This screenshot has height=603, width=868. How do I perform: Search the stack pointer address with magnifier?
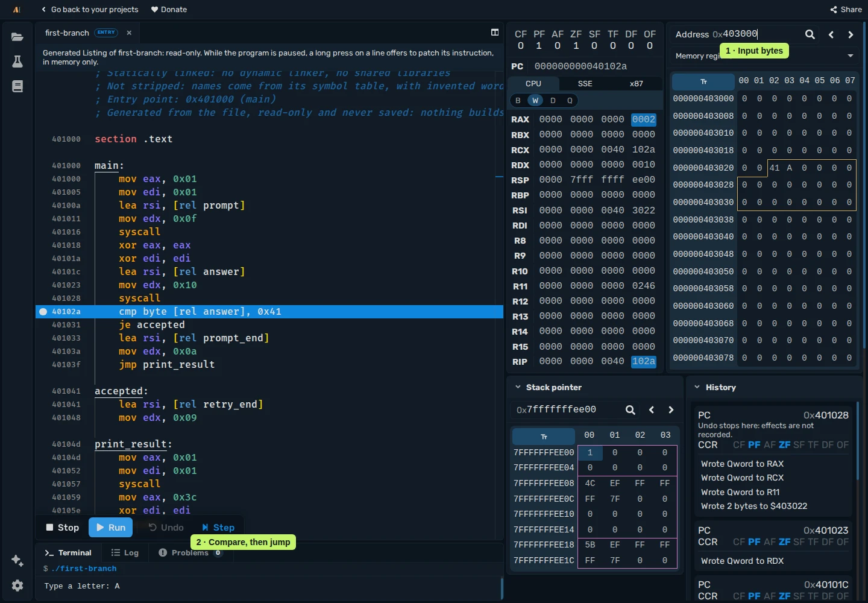pos(631,410)
